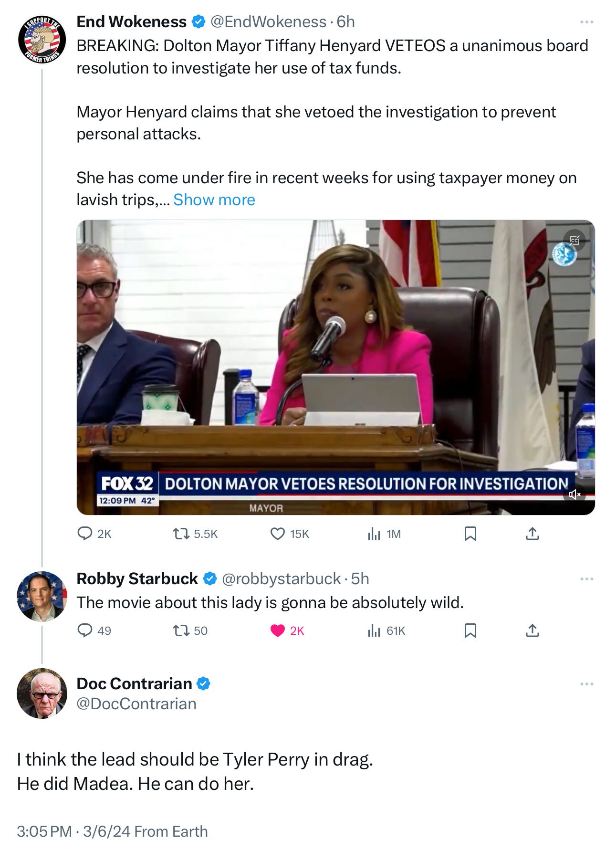View analytics of End Wokeness tweet

coord(384,534)
